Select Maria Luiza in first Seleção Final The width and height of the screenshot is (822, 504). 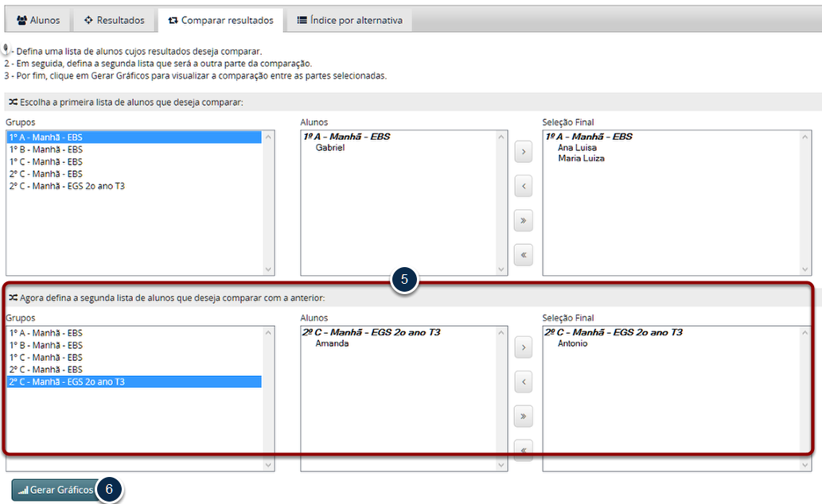(x=581, y=158)
